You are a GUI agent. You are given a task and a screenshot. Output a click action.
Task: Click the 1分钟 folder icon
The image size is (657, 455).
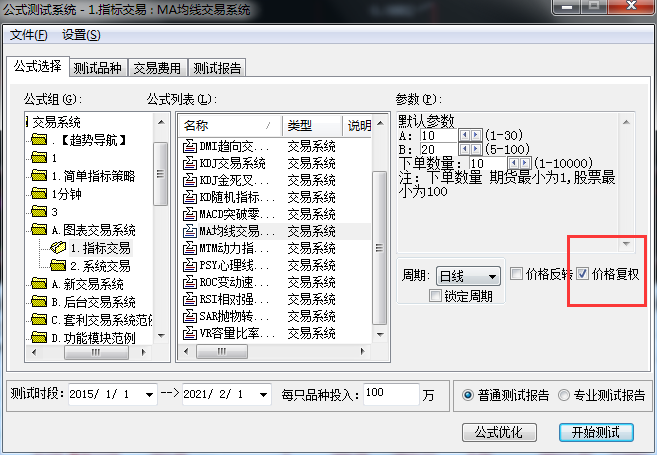(39, 194)
